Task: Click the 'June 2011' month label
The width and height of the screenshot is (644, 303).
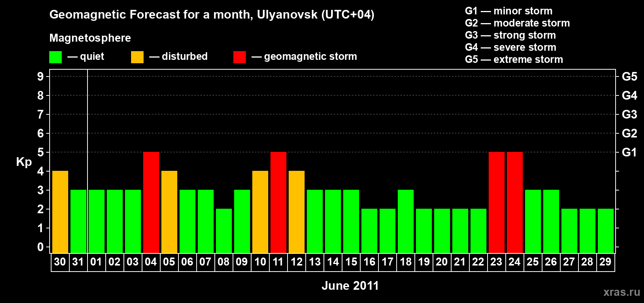Action: click(x=350, y=286)
